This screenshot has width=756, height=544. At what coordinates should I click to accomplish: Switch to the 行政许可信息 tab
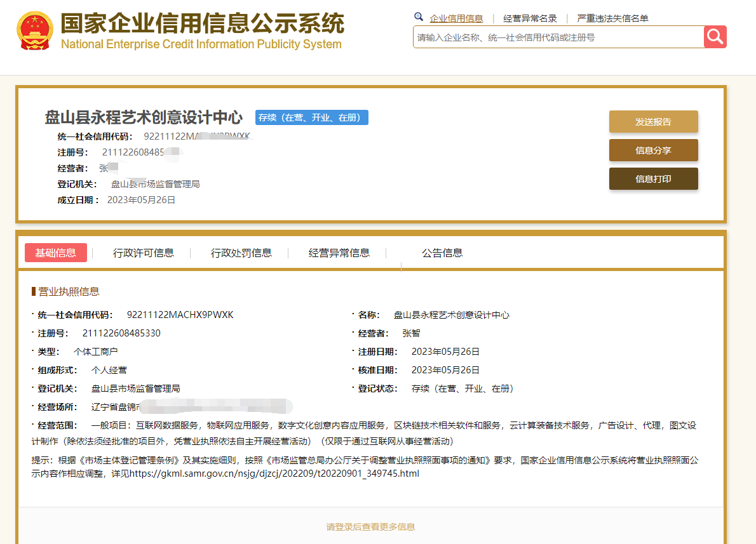click(143, 253)
